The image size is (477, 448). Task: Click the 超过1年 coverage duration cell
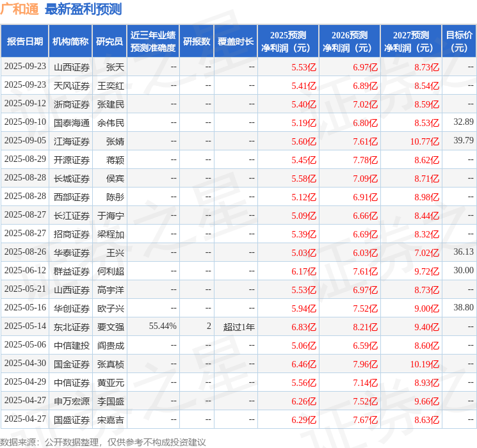[239, 327]
